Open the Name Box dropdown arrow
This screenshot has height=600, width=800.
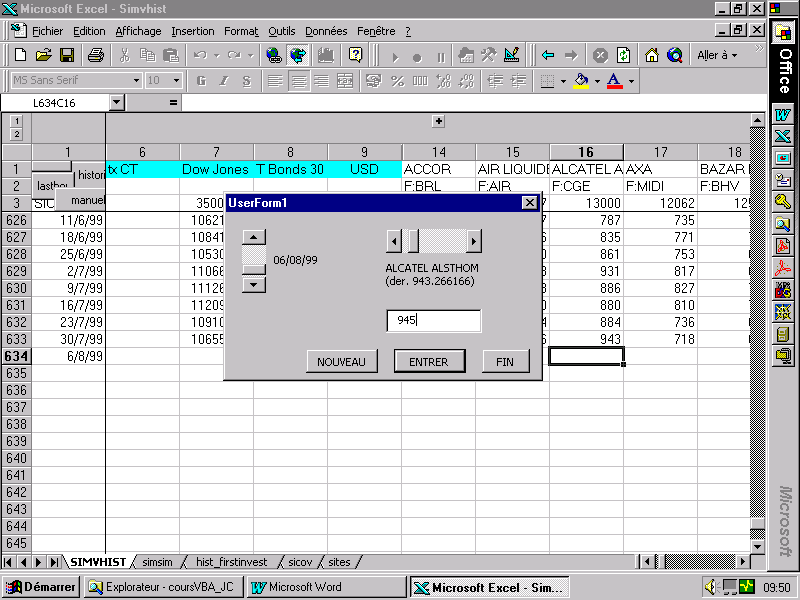click(117, 103)
